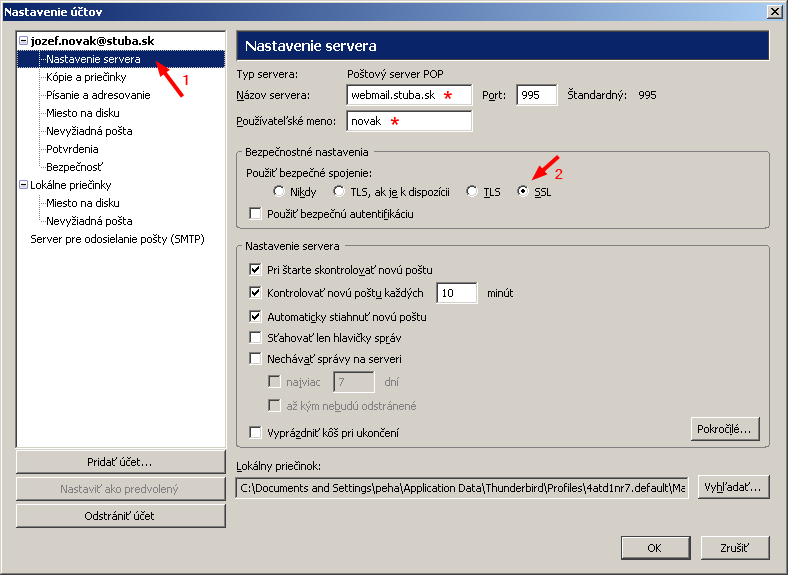
Task: Select the SSL radio button
Action: click(524, 192)
